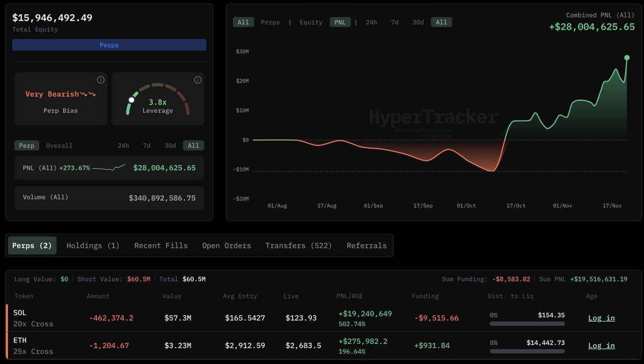Viewport: 644px width, 364px height.
Task: Enable the PNL metric on the chart
Action: [340, 22]
